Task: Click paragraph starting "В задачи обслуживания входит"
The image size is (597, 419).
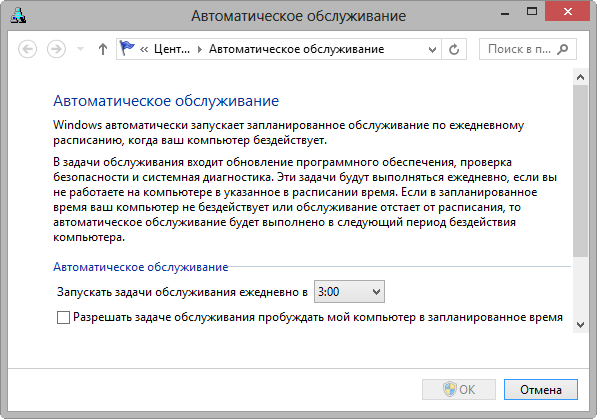Action: click(x=305, y=200)
